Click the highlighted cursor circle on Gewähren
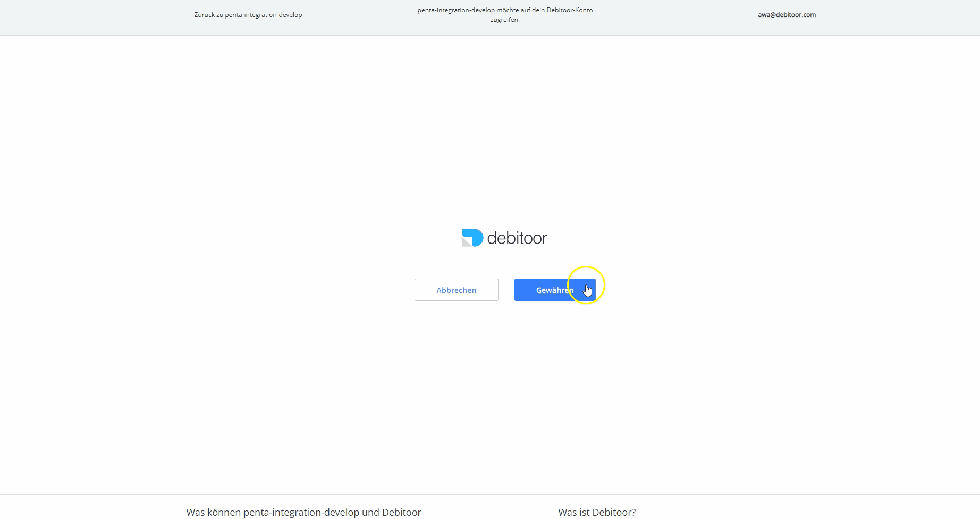This screenshot has height=519, width=980. coord(586,285)
